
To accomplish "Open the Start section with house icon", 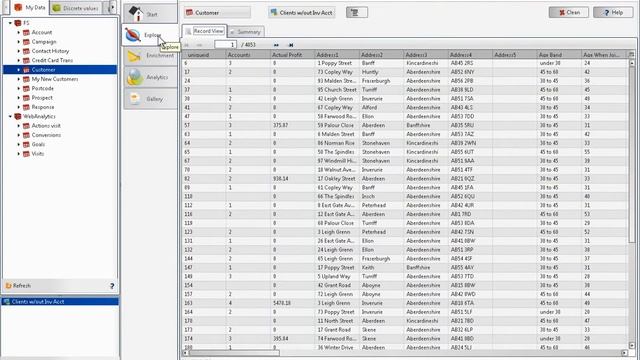I will [x=151, y=13].
